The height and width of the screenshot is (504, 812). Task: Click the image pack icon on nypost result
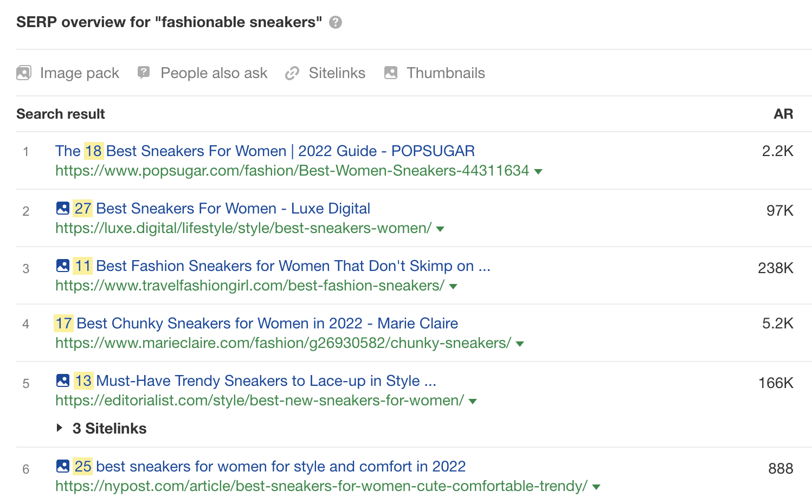pyautogui.click(x=62, y=466)
